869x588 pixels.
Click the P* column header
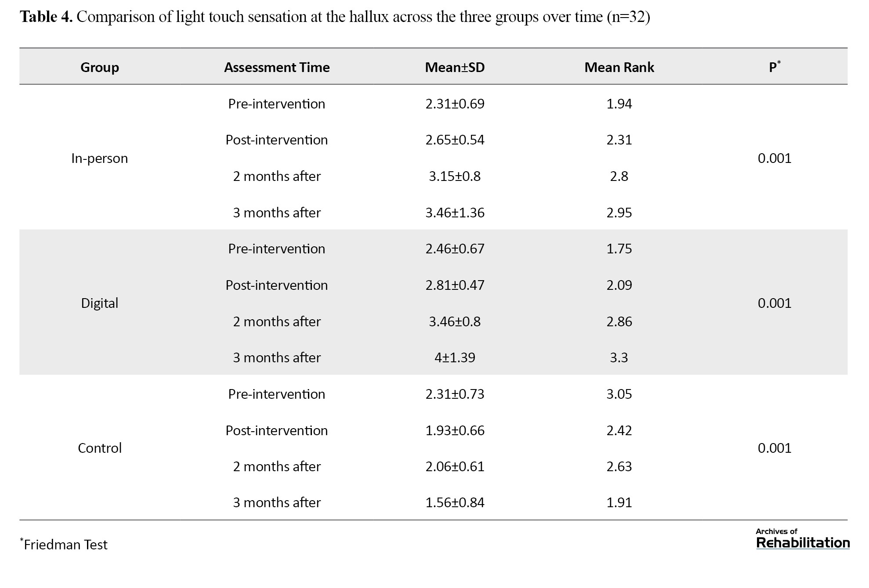pos(775,67)
